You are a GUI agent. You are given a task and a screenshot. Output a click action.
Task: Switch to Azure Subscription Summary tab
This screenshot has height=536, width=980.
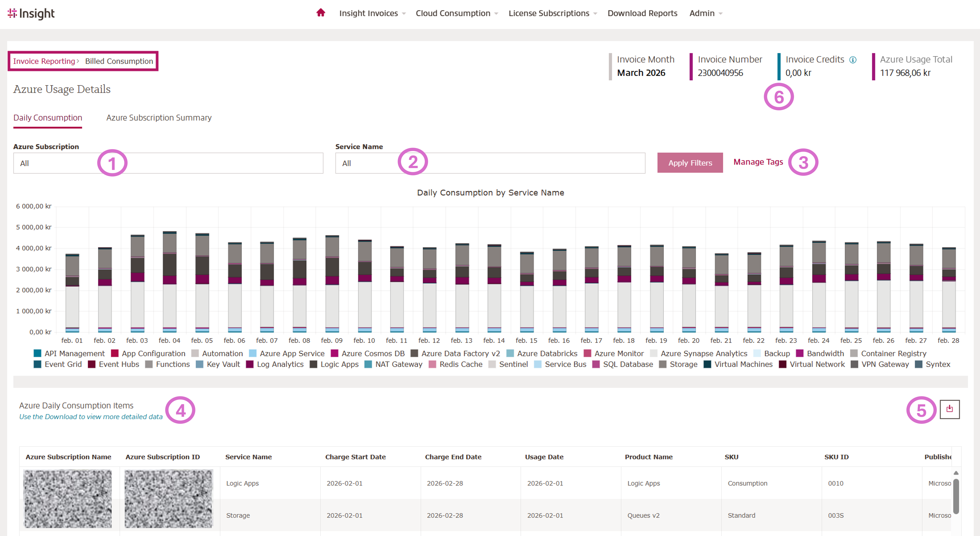tap(159, 118)
